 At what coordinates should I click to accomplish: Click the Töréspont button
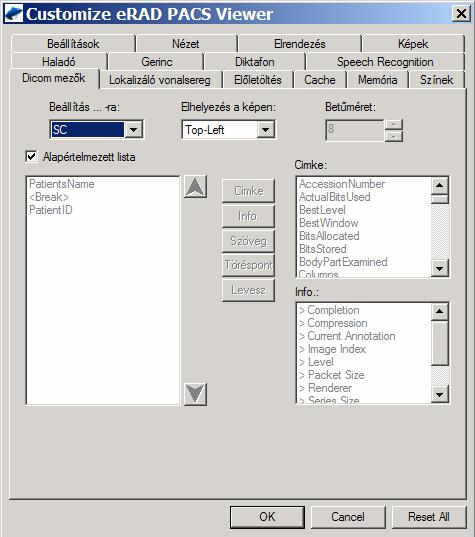tap(248, 265)
